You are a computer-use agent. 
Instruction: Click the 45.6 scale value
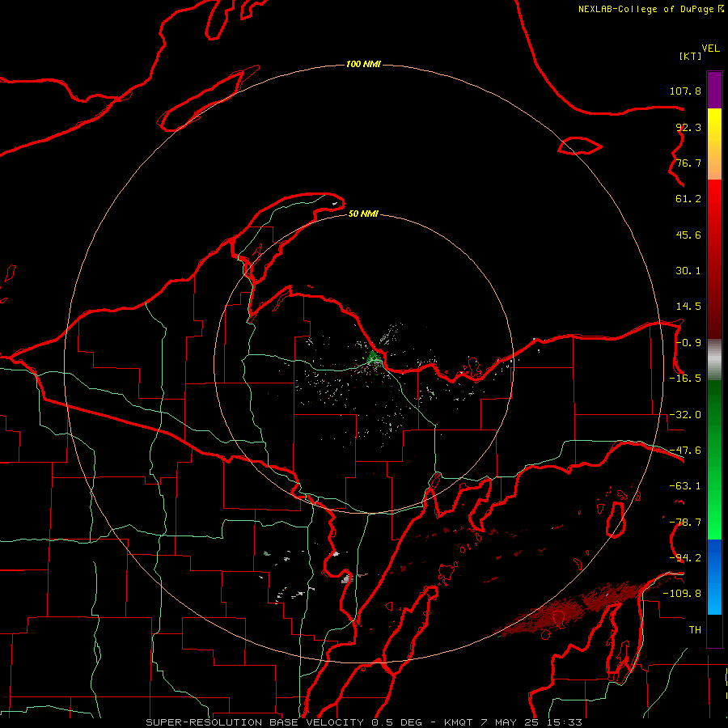[x=688, y=235]
